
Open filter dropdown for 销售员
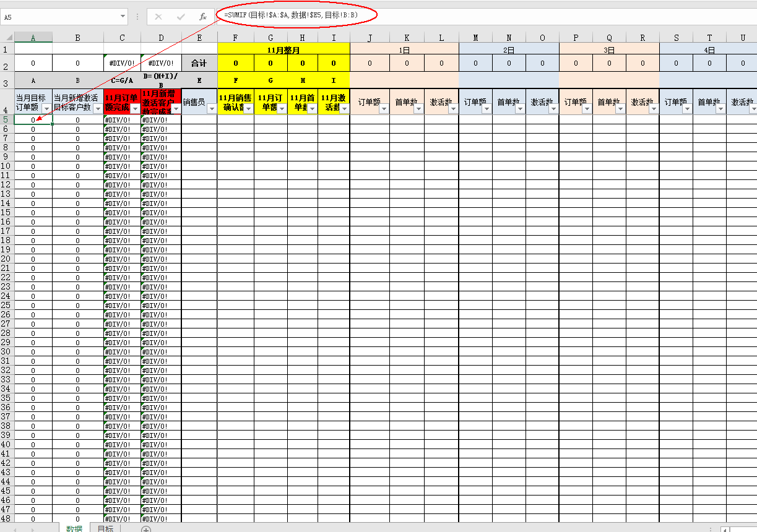(x=212, y=108)
